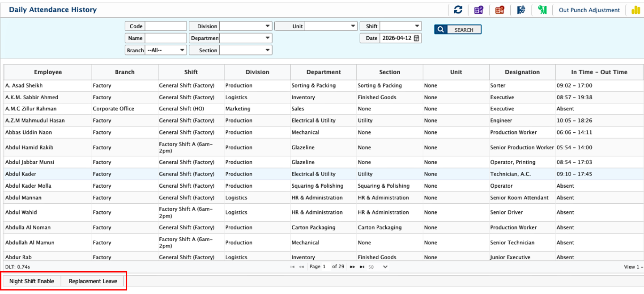Jump to the last page of results
The height and width of the screenshot is (294, 644).
pos(362,267)
